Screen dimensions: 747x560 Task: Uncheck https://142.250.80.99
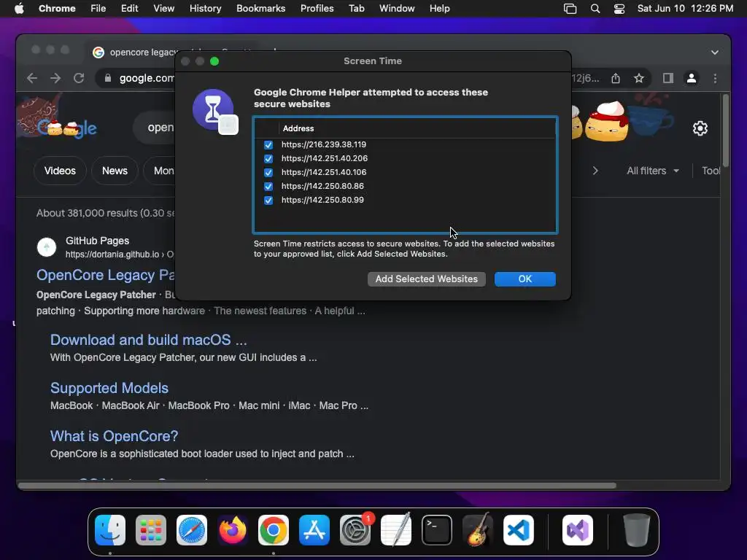[x=268, y=200]
